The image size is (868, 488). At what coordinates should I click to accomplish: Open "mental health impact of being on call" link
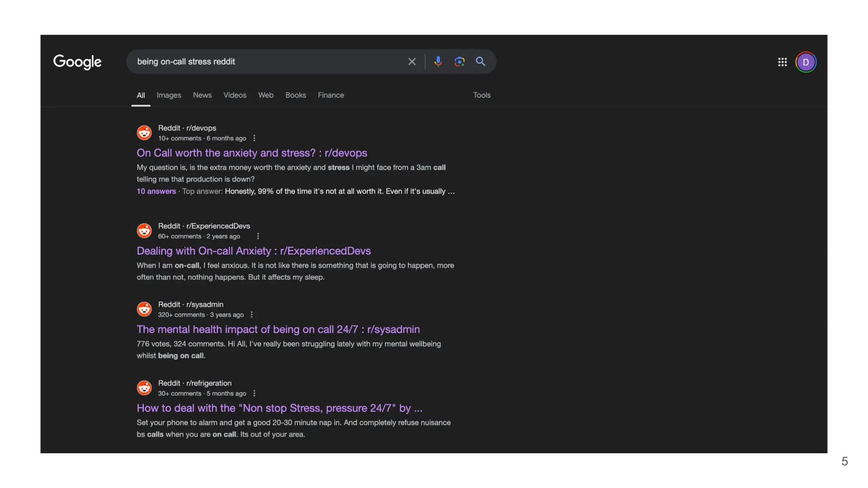[278, 329]
